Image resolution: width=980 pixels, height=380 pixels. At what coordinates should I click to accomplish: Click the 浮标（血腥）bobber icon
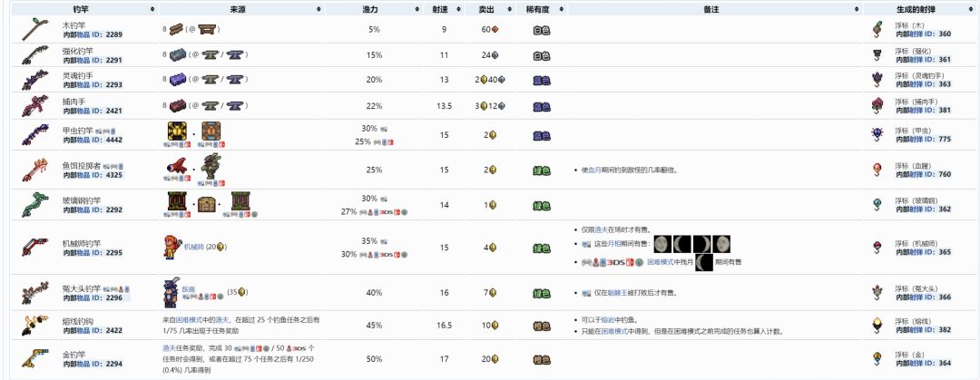tap(877, 170)
